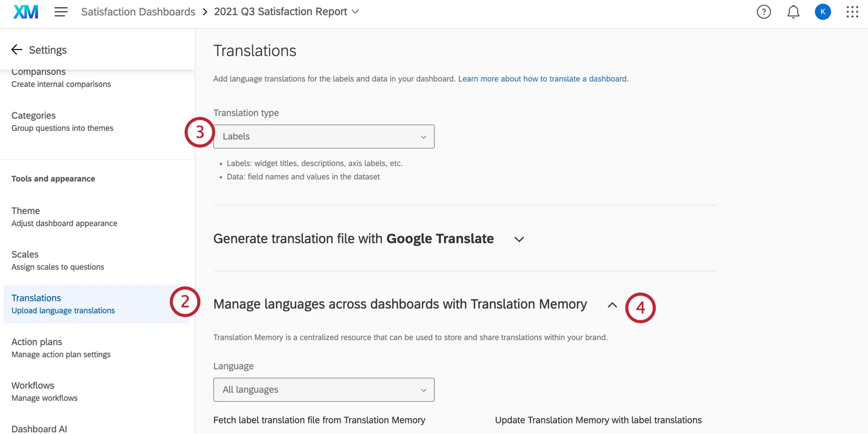
Task: Open the help question mark icon
Action: pyautogui.click(x=763, y=12)
